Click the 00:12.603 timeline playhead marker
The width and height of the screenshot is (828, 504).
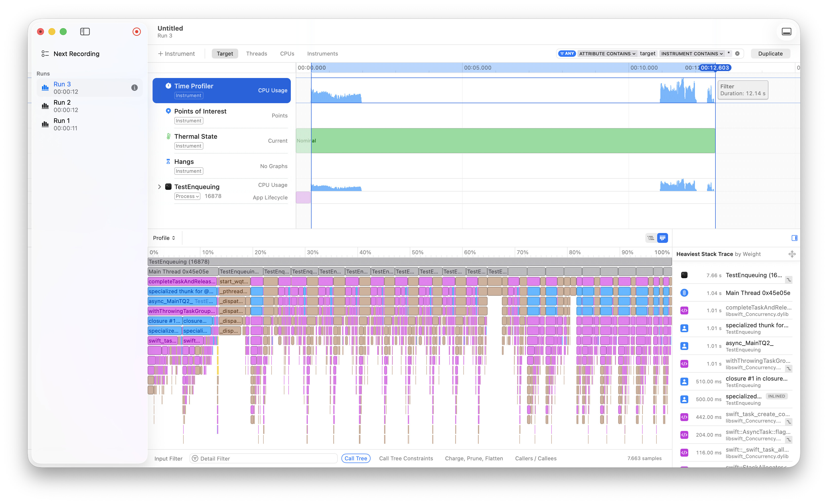click(x=715, y=68)
